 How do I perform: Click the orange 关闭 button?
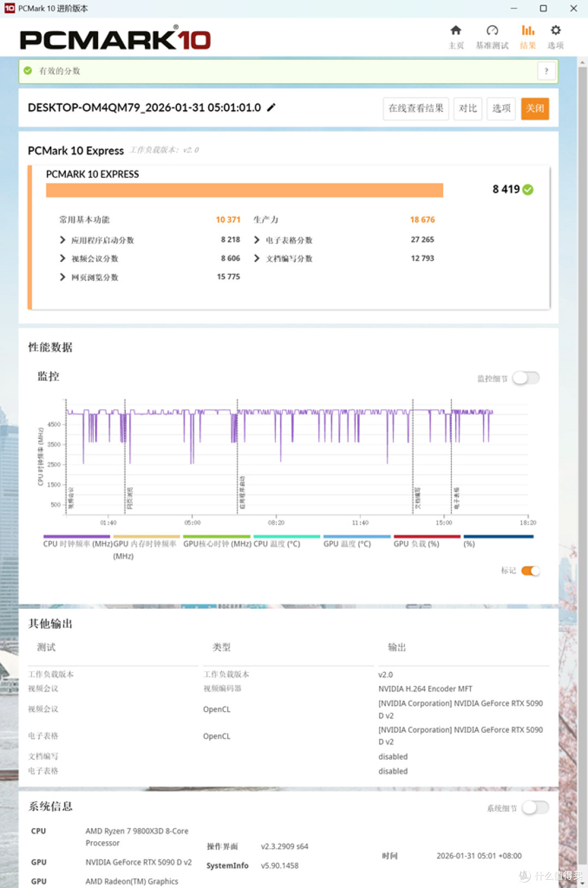click(x=535, y=108)
